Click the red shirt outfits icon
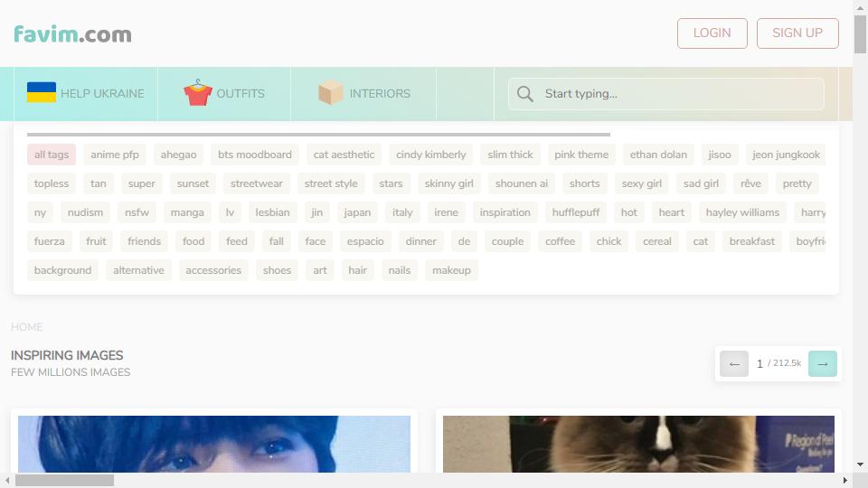Image resolution: width=868 pixels, height=488 pixels. click(198, 92)
